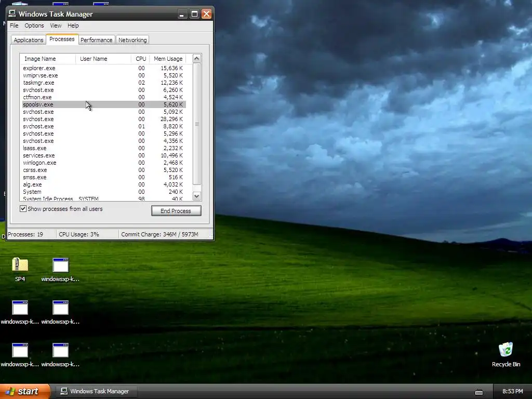Click the 10,496 K memory value
Image resolution: width=532 pixels, height=399 pixels.
coord(171,155)
